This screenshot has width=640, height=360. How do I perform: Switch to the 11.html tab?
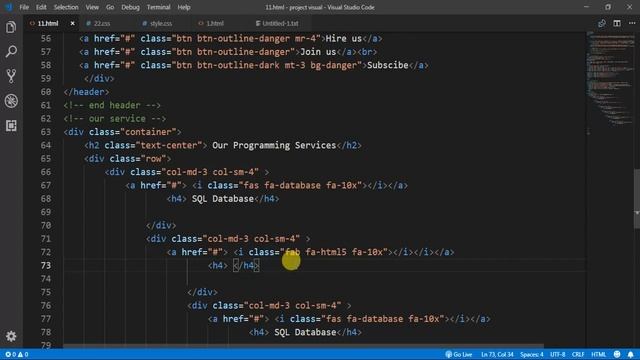pyautogui.click(x=48, y=23)
